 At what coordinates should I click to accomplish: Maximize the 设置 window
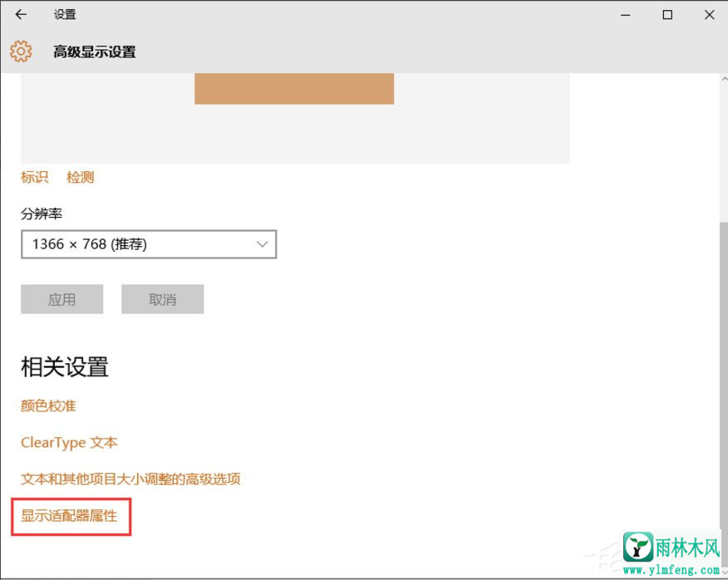coord(667,15)
